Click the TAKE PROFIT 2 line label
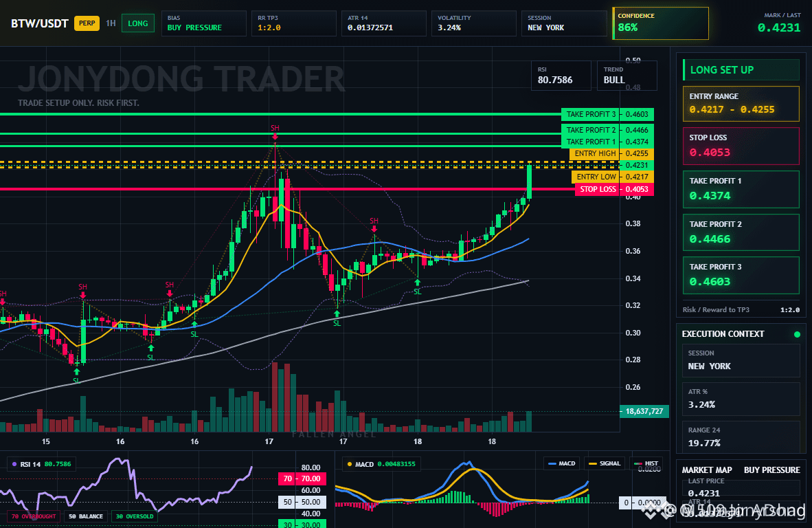Image resolution: width=812 pixels, height=528 pixels. 591,130
